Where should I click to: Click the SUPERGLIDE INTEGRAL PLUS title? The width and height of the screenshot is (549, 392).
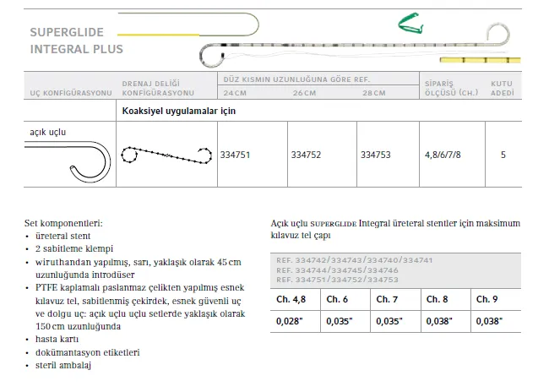pyautogui.click(x=76, y=41)
